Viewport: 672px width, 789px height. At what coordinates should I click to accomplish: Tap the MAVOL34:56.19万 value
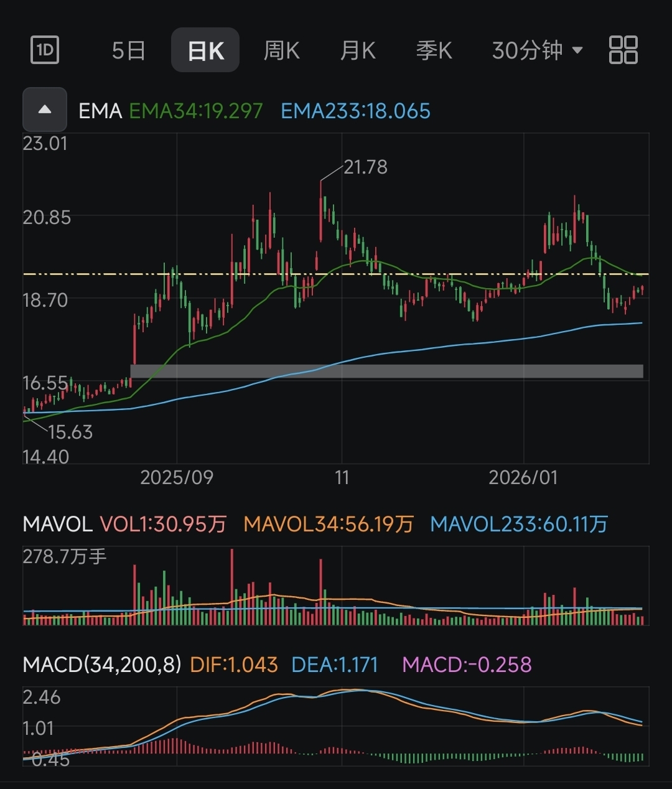point(329,524)
